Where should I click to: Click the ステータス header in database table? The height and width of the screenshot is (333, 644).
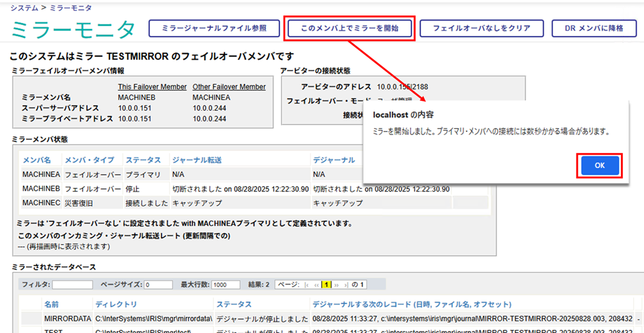pyautogui.click(x=234, y=304)
